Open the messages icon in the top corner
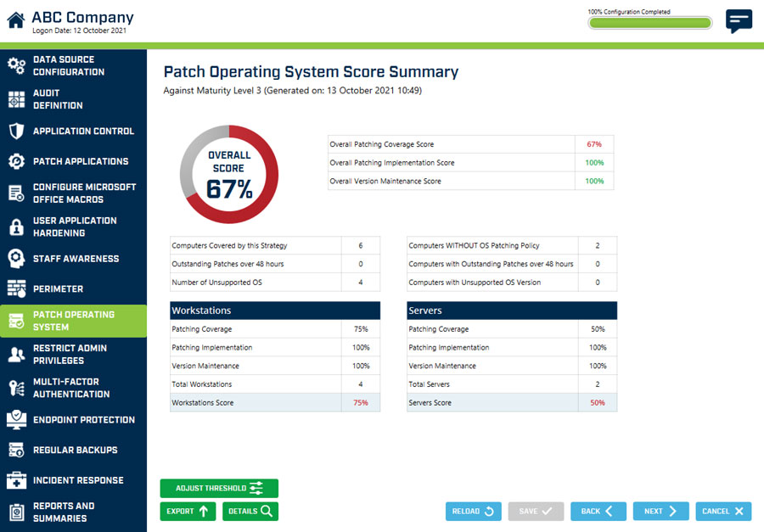 (739, 20)
